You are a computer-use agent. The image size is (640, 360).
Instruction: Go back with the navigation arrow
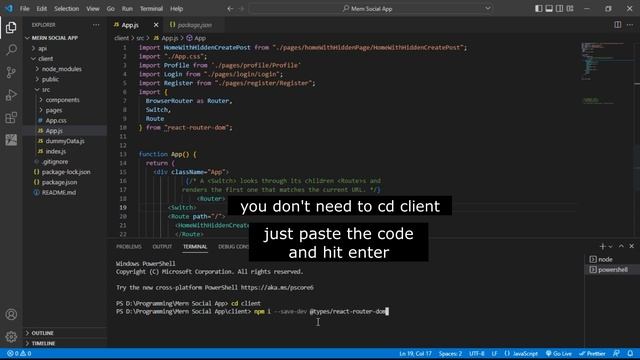click(230, 9)
